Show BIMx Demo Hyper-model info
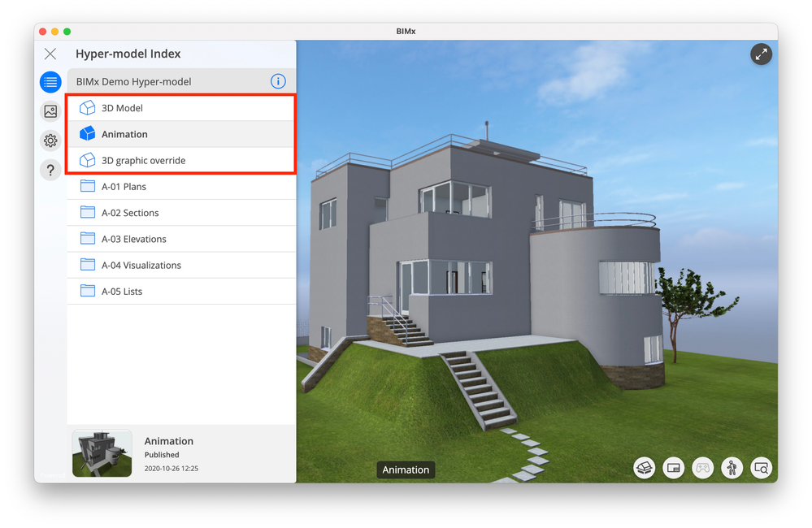The height and width of the screenshot is (528, 812). point(278,81)
